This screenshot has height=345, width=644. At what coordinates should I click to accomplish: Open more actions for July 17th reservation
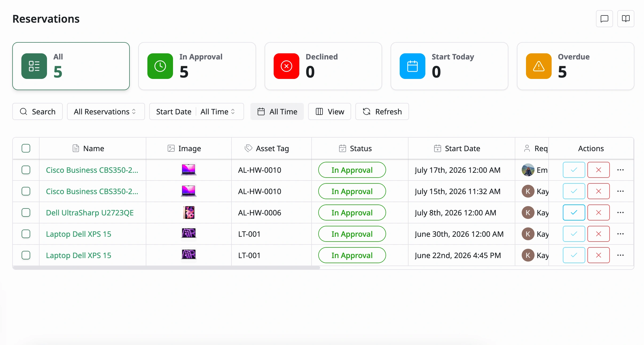click(621, 170)
